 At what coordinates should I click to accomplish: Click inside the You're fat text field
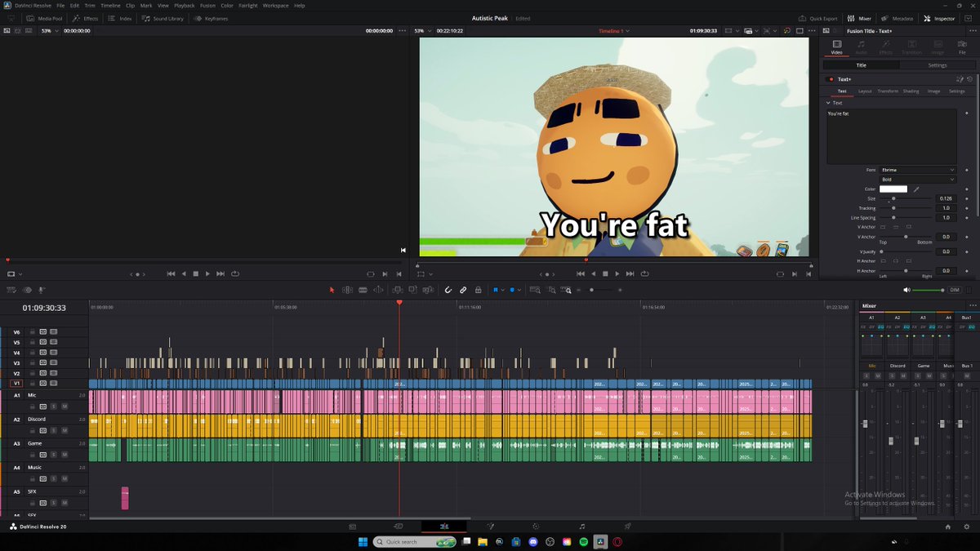890,135
